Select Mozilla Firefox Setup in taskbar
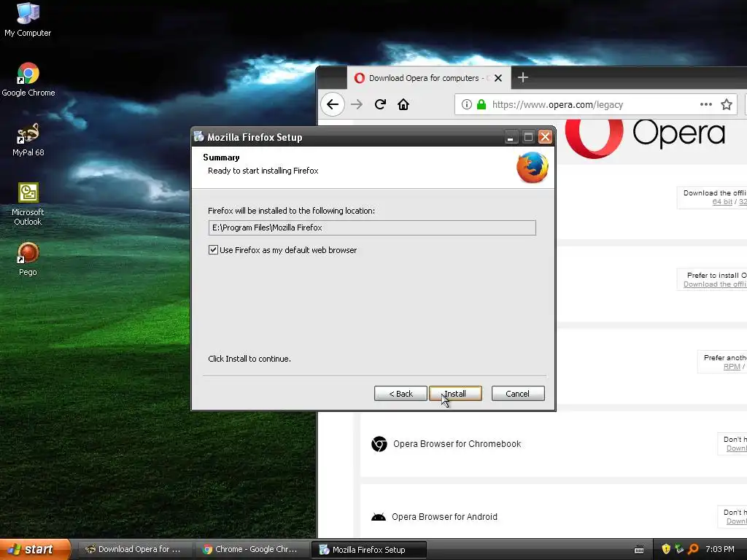This screenshot has width=747, height=560. pyautogui.click(x=368, y=550)
